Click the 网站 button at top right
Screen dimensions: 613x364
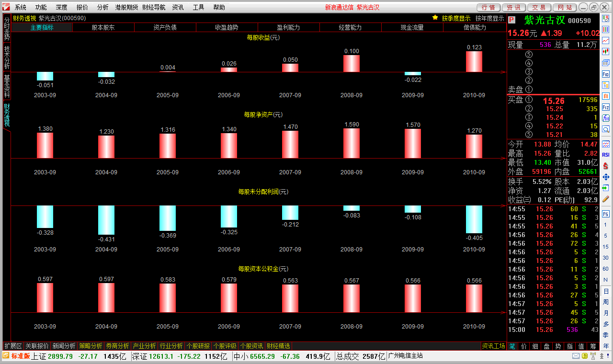point(565,7)
